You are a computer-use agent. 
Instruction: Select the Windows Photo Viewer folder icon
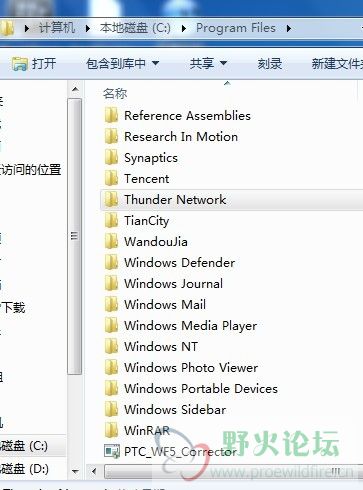point(111,368)
